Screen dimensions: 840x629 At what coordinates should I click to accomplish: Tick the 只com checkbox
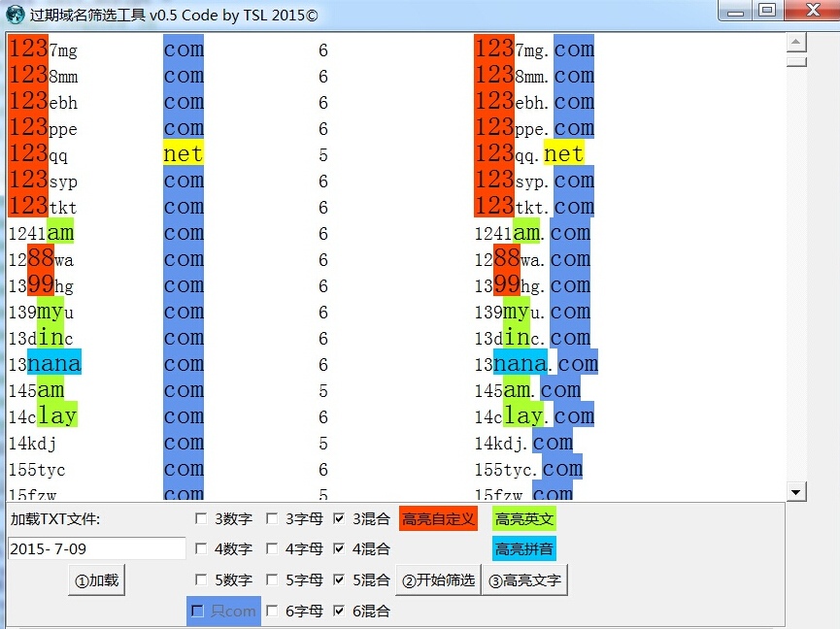[x=198, y=611]
